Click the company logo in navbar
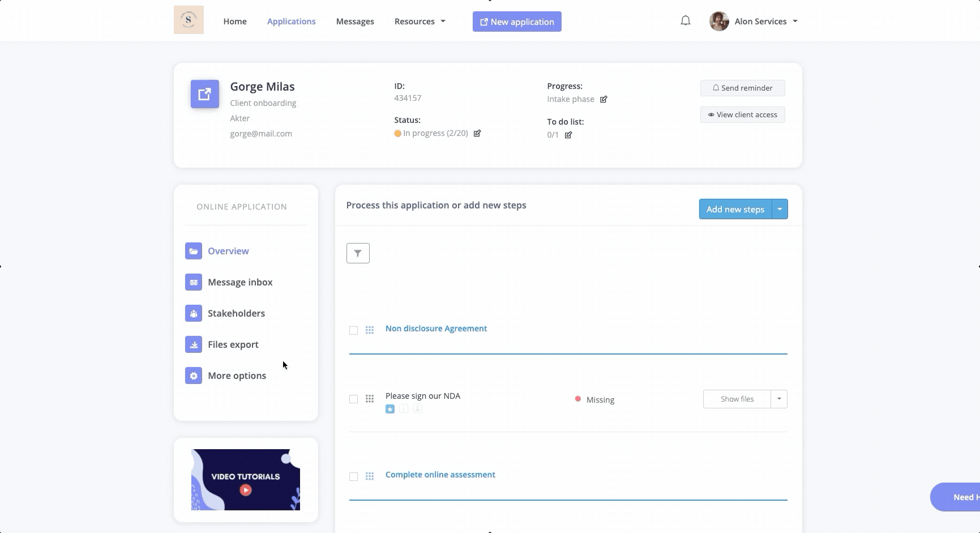Screen dimensions: 980x533 click(189, 20)
